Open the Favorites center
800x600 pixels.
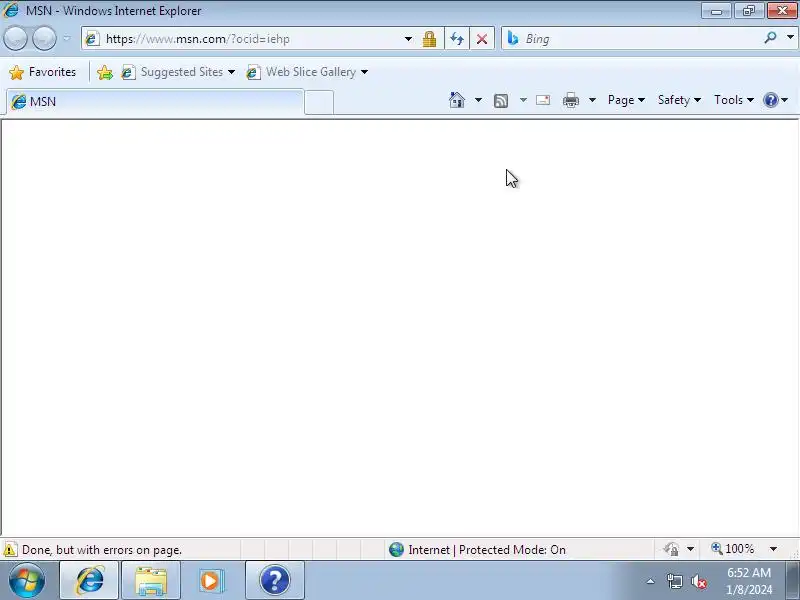point(43,72)
